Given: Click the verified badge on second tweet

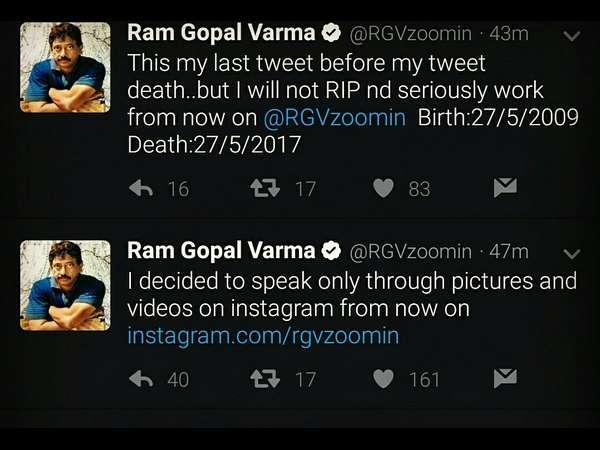Looking at the screenshot, I should click(333, 251).
